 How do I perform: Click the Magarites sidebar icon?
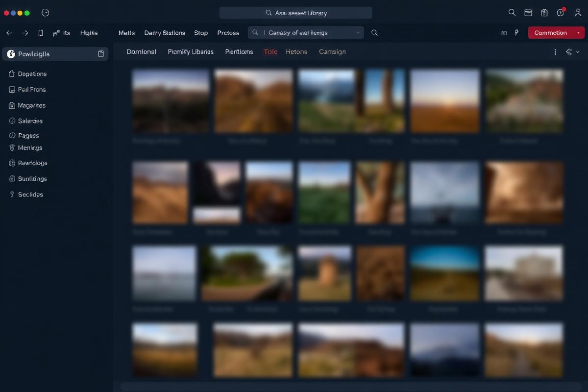[12, 105]
